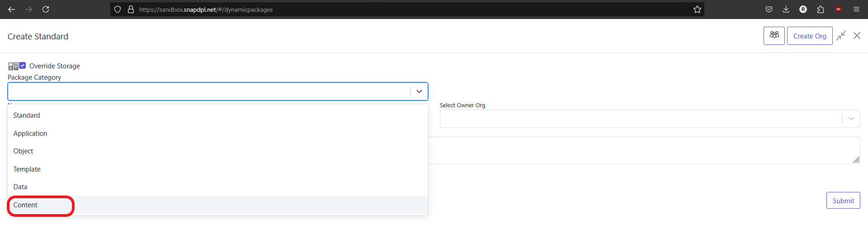This screenshot has width=868, height=234.
Task: Click the padlock site security icon
Action: coord(131,10)
